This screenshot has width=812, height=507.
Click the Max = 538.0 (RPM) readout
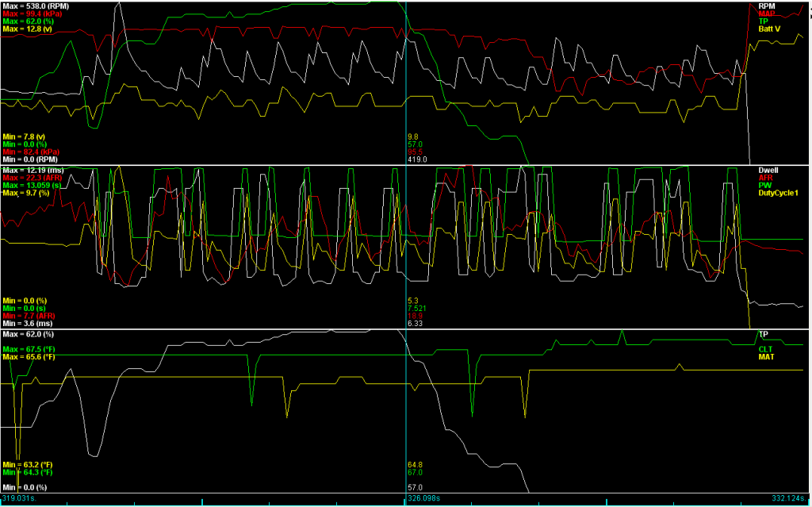click(x=34, y=6)
